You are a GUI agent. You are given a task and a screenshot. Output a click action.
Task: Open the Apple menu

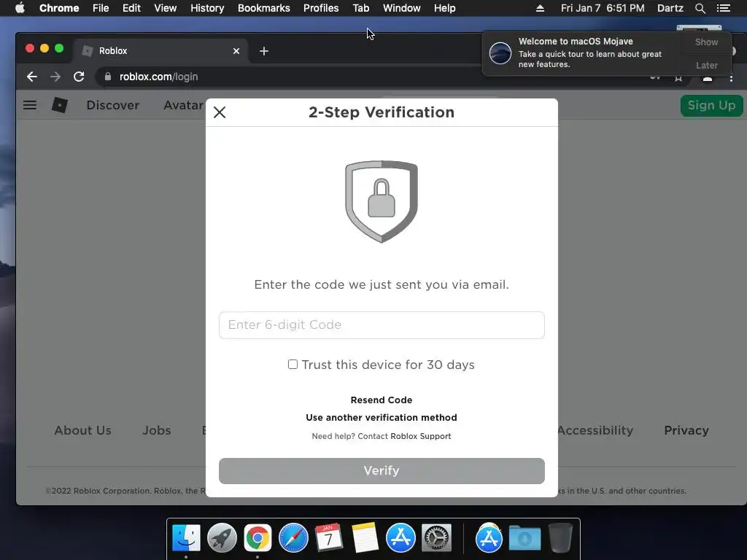pos(20,8)
